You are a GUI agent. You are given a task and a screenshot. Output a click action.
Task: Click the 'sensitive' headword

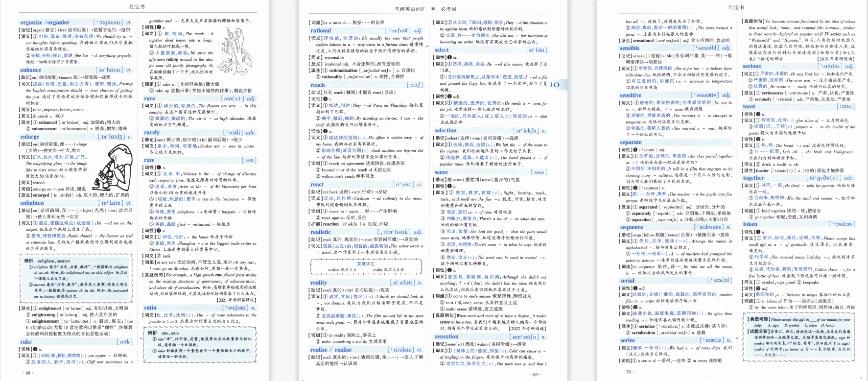coord(631,95)
